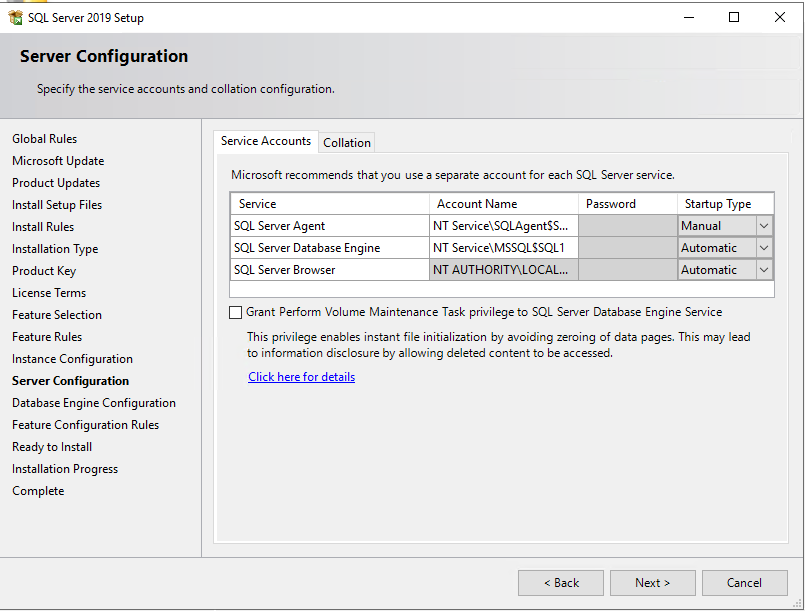
Task: Switch to the Collation tab
Action: click(347, 143)
